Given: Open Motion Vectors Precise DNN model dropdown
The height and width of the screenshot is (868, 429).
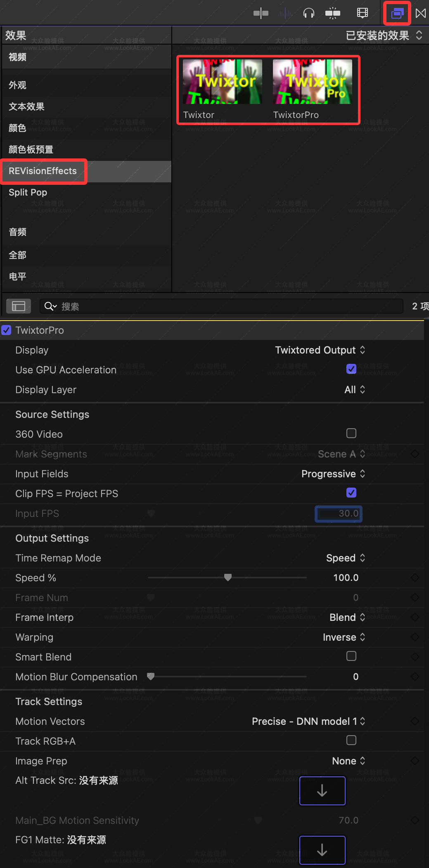Looking at the screenshot, I should [309, 721].
